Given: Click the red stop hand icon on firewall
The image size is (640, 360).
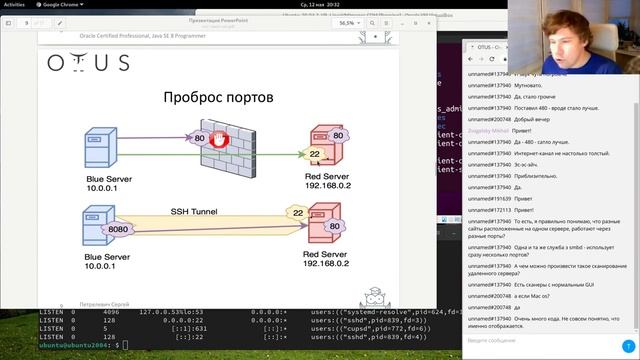Looking at the screenshot, I should tap(220, 139).
